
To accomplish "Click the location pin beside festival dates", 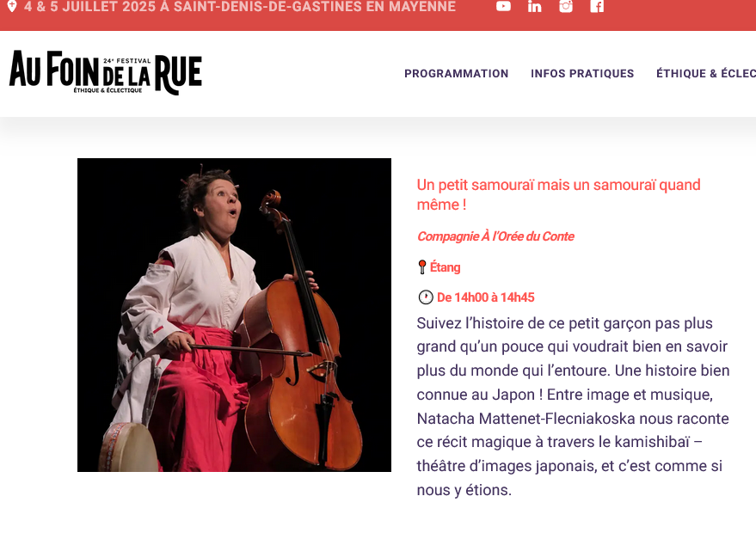I will 12,6.
